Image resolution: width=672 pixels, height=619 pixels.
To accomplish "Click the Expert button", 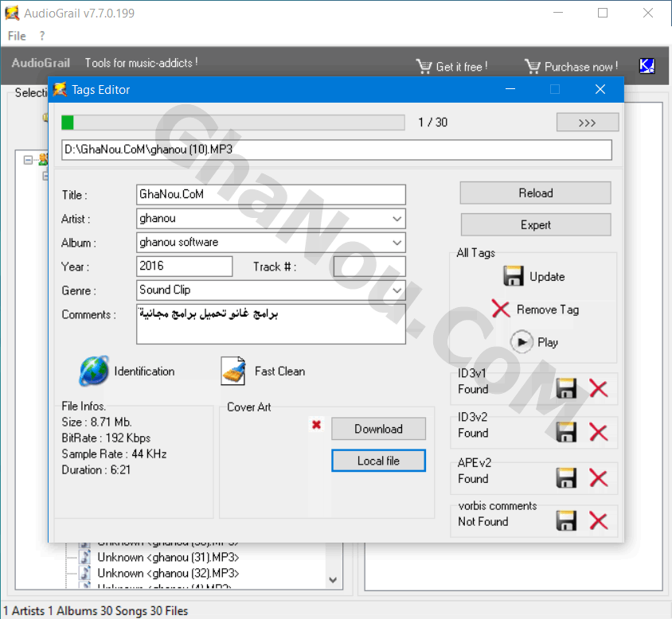I will (x=536, y=224).
